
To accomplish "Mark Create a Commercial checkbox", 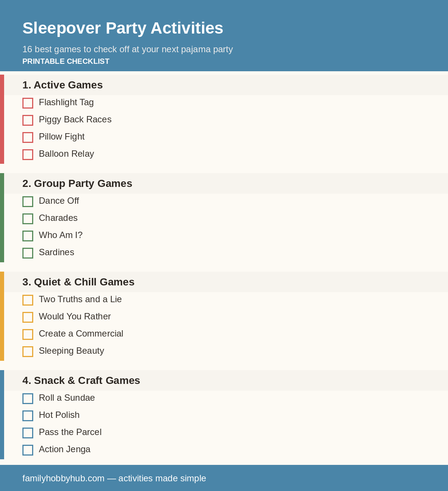I will (x=28, y=334).
